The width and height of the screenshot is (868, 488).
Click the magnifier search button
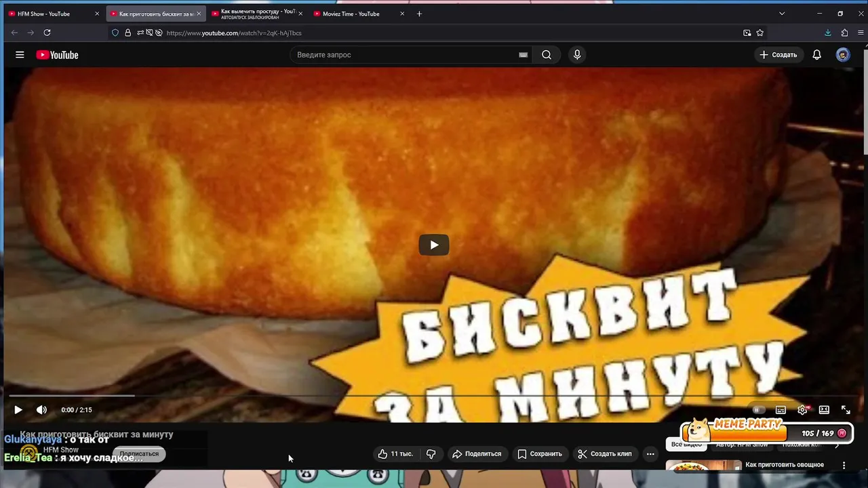click(x=547, y=55)
